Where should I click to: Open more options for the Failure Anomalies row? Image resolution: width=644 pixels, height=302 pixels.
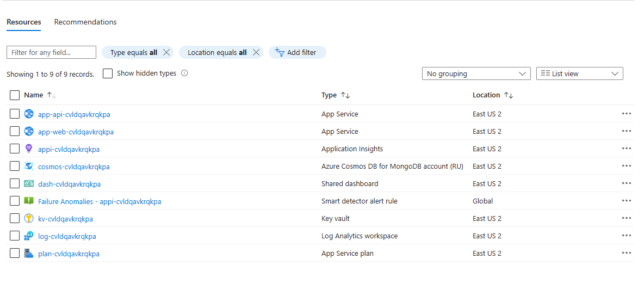pos(627,201)
